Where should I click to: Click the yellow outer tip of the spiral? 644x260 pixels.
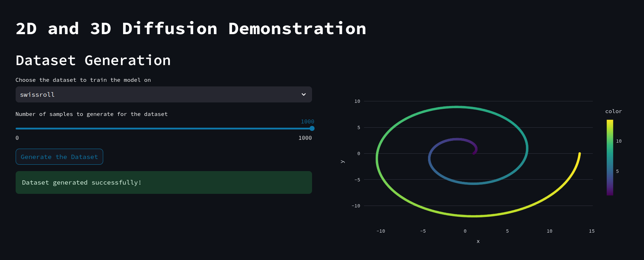click(579, 154)
